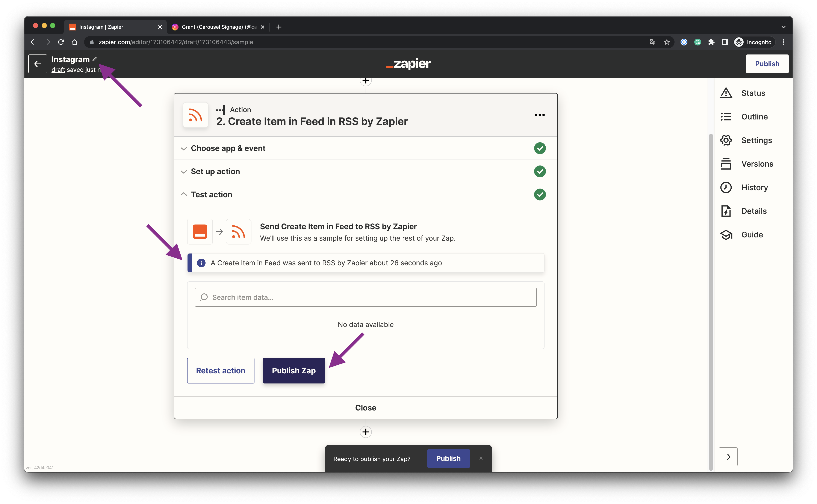Image resolution: width=817 pixels, height=504 pixels.
Task: Click the info icon in the sent notice
Action: click(x=201, y=263)
